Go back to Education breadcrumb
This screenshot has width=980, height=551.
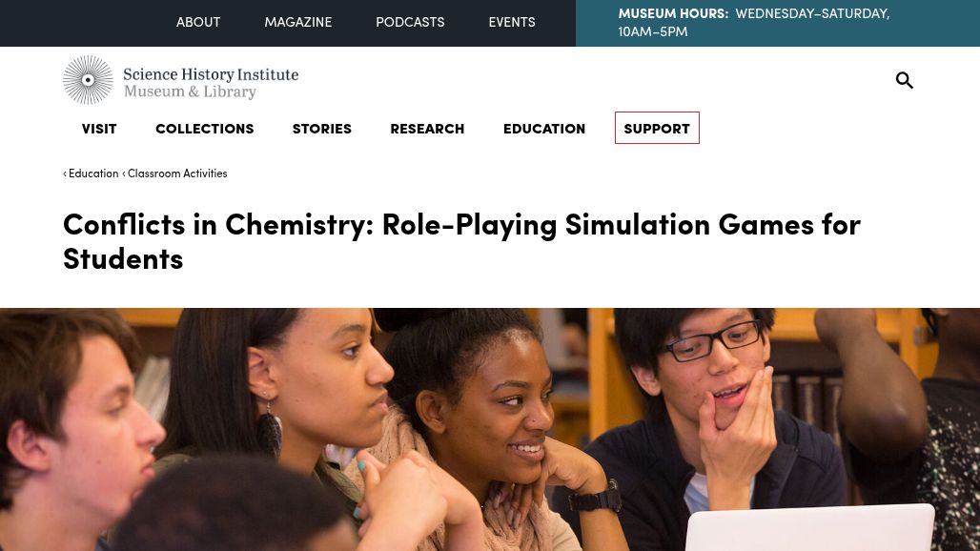click(x=93, y=173)
